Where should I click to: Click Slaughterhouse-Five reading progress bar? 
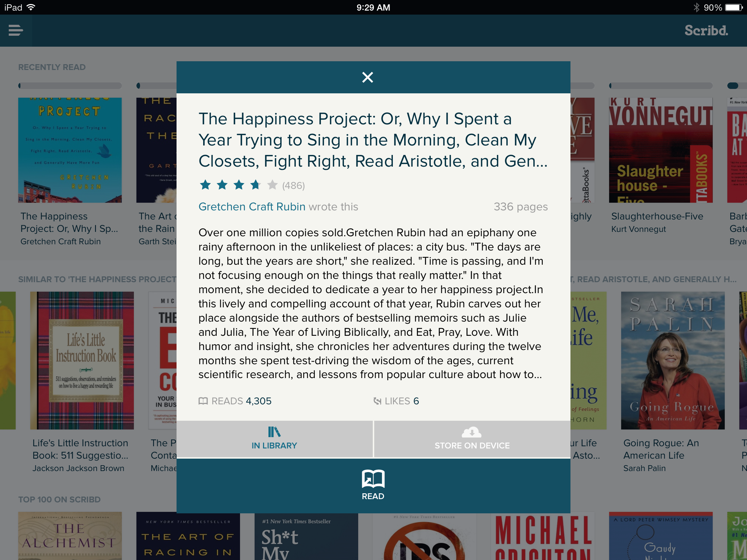pos(661,86)
